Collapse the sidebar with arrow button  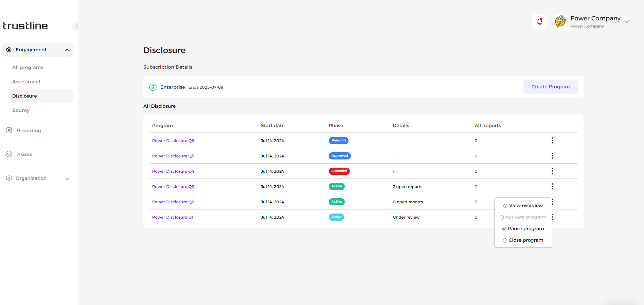[76, 26]
